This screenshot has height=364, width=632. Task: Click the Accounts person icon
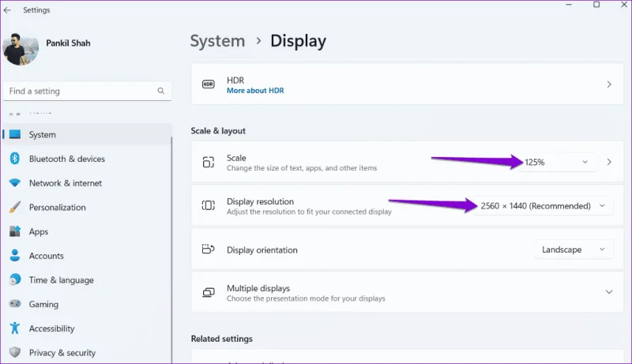point(15,255)
